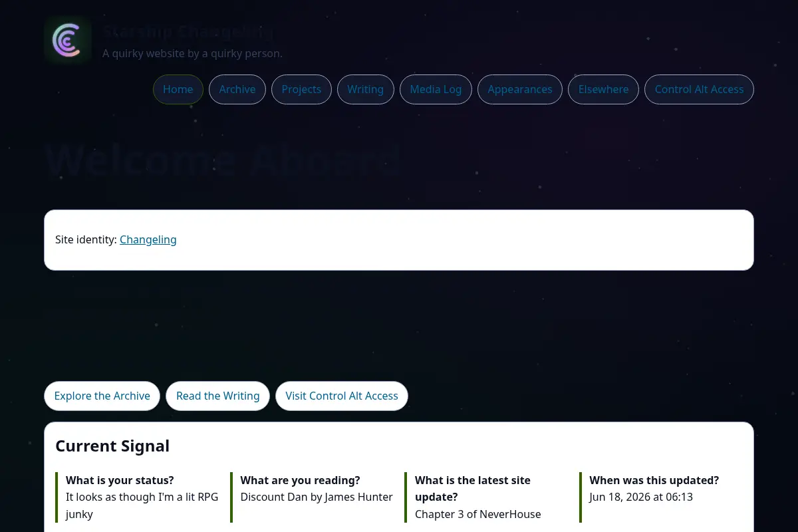Image resolution: width=798 pixels, height=532 pixels.
Task: Visit the Appearances nav item
Action: (x=520, y=90)
